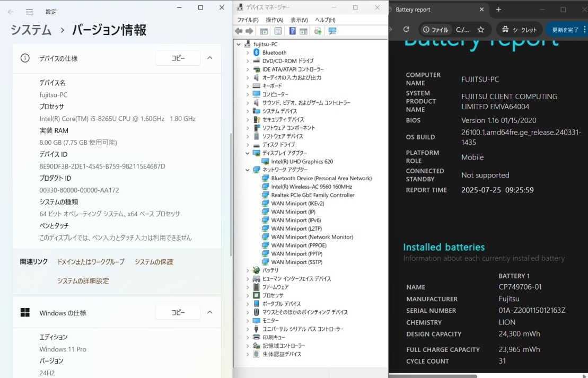Reload the Battery report page in the browser
This screenshot has height=378, width=588.
406,30
